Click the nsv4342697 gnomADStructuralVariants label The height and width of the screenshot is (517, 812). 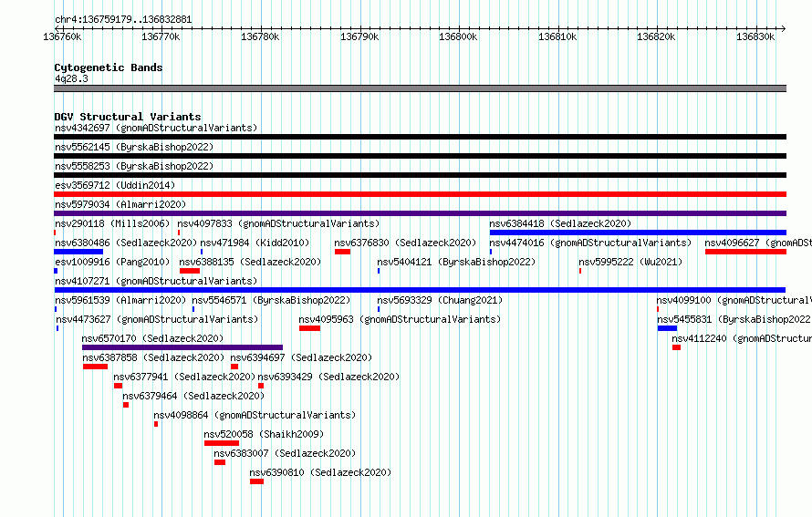156,128
